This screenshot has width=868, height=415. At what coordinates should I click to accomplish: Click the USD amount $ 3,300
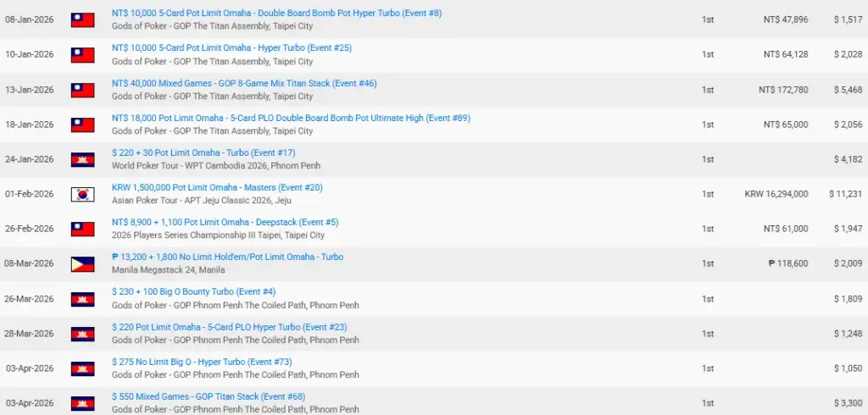point(848,403)
